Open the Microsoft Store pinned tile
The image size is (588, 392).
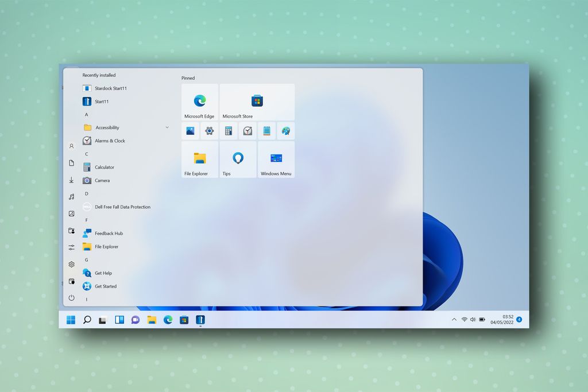coord(257,102)
